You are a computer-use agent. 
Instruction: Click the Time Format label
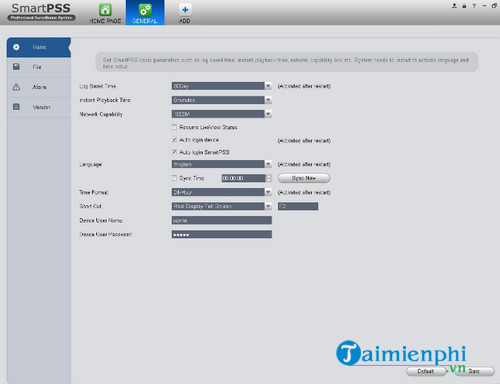[94, 192]
